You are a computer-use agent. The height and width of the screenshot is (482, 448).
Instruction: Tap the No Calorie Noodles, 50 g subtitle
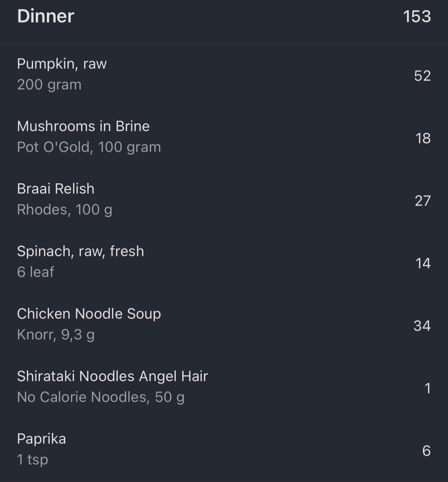coord(100,397)
